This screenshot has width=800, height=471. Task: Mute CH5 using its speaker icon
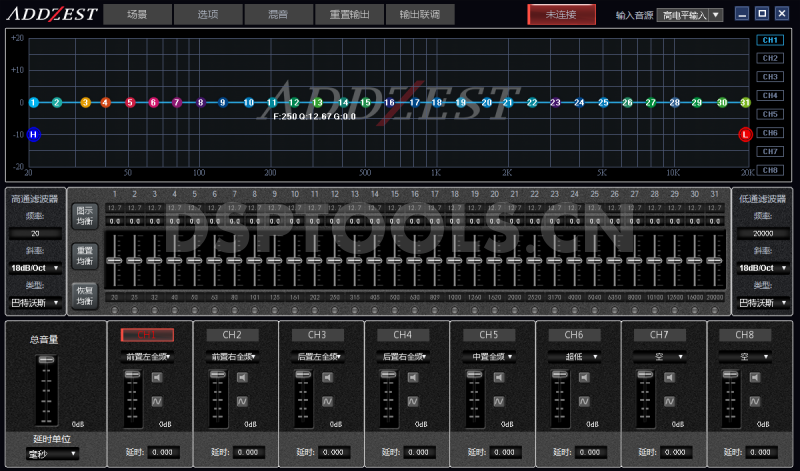[x=498, y=377]
